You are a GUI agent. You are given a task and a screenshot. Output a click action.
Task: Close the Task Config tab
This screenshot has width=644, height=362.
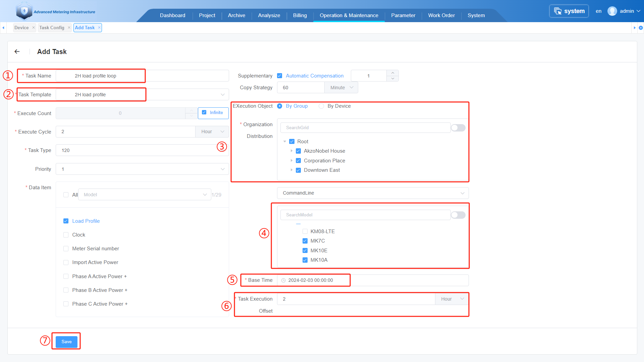[x=69, y=28]
